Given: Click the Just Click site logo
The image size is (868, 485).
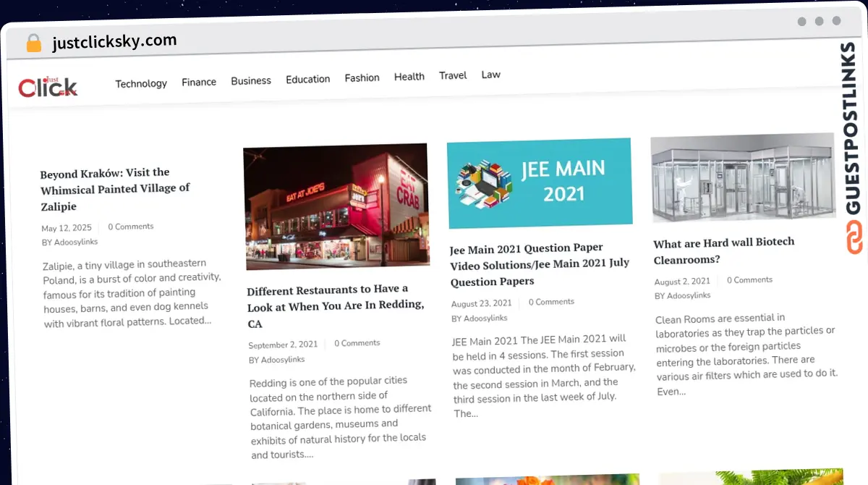Looking at the screenshot, I should 48,87.
